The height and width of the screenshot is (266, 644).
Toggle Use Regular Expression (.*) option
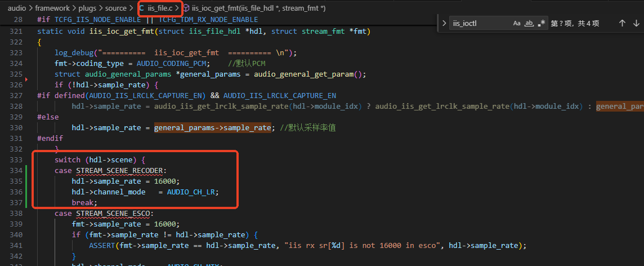(542, 24)
